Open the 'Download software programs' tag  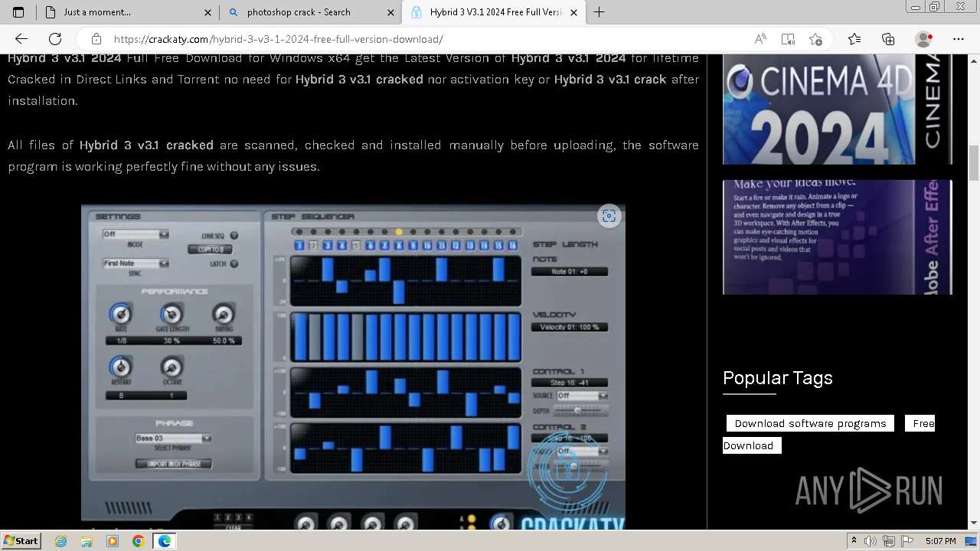[810, 423]
